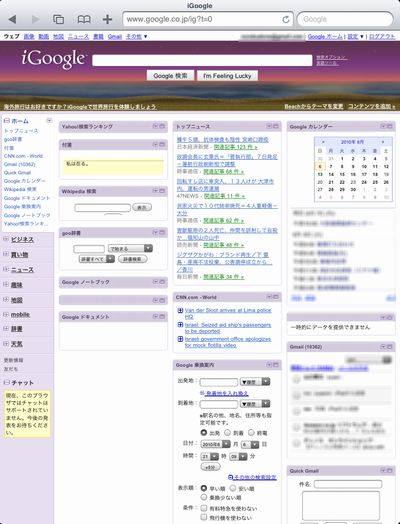Reload the page with the refresh icon
The width and height of the screenshot is (400, 524).
[x=286, y=19]
